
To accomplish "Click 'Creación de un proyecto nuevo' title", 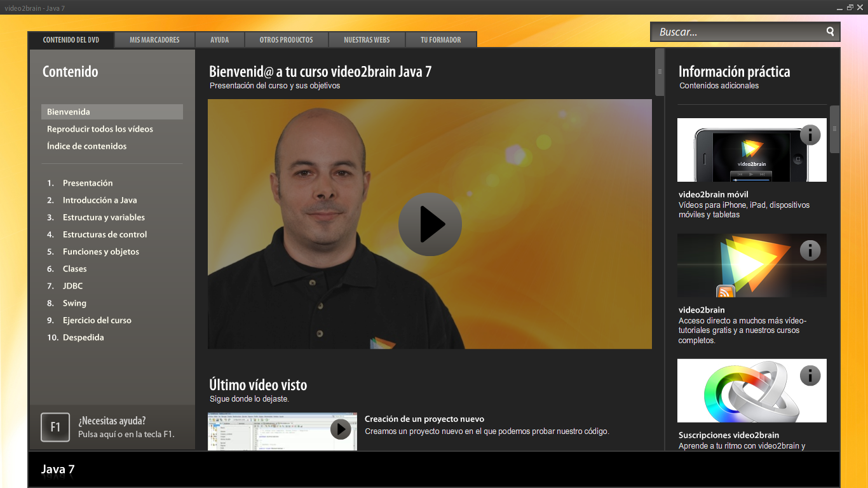I will [424, 419].
